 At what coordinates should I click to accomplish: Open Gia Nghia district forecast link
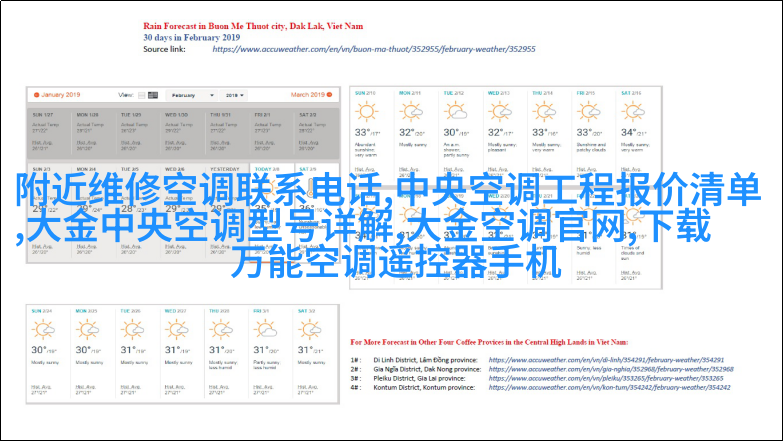click(x=611, y=369)
